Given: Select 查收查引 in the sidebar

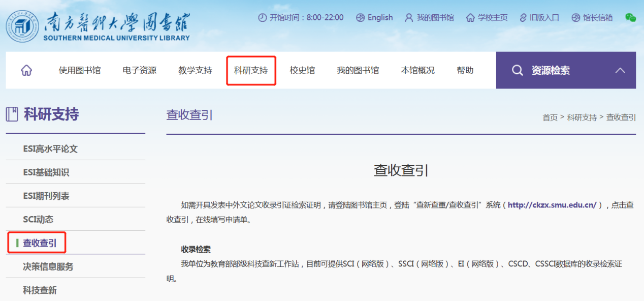Looking at the screenshot, I should [x=40, y=243].
